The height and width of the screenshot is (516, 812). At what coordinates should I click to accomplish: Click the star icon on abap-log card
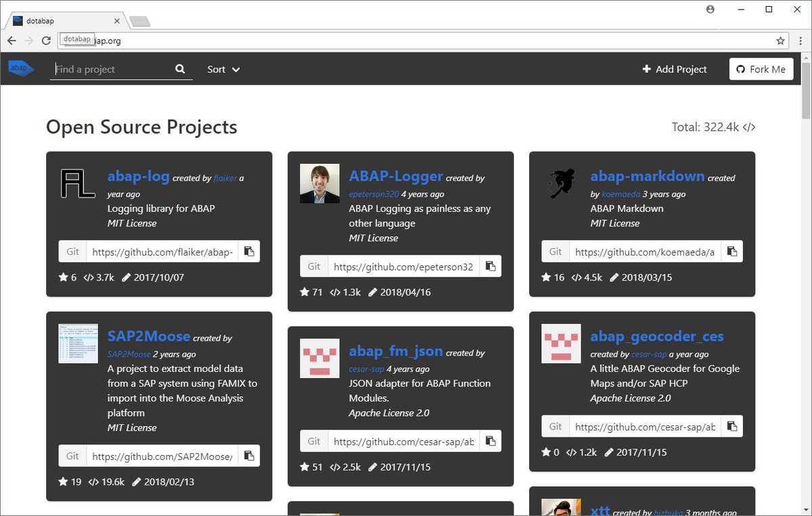click(x=63, y=277)
